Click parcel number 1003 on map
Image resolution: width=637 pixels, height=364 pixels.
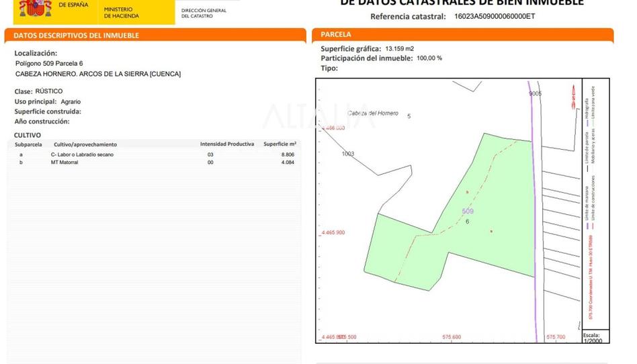point(347,154)
